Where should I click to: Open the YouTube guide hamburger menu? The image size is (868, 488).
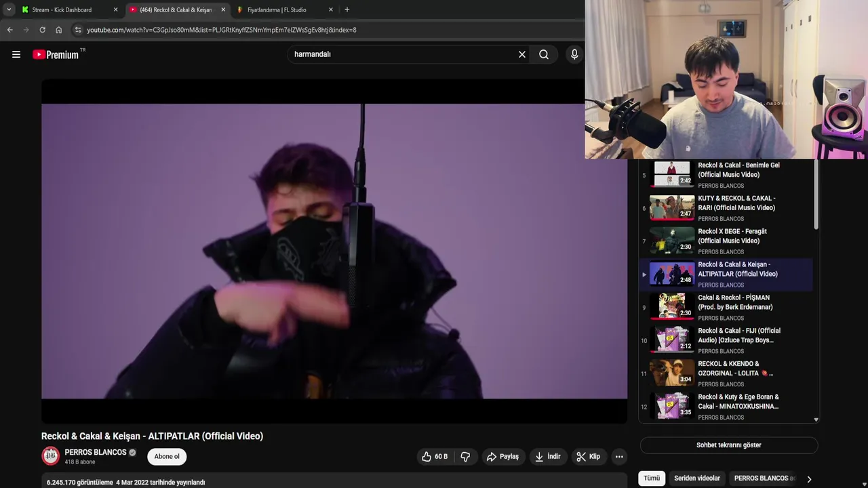(x=16, y=54)
